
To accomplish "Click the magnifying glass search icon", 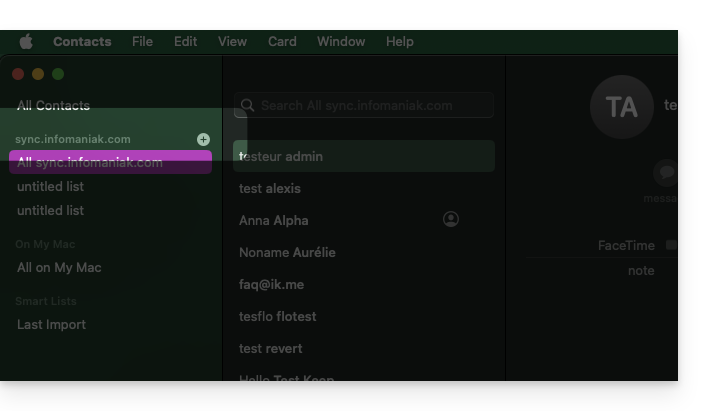I will [x=247, y=106].
